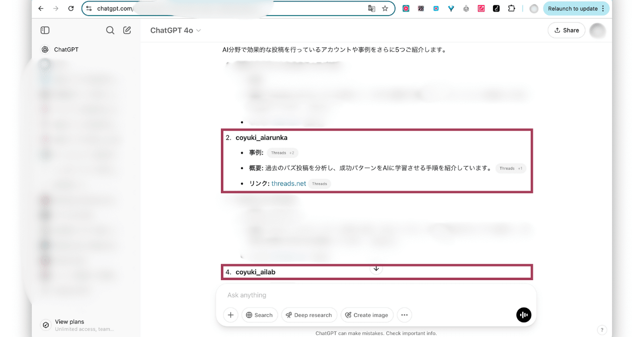This screenshot has height=337, width=644.
Task: Start voice mode with the audio wave icon
Action: pos(523,315)
